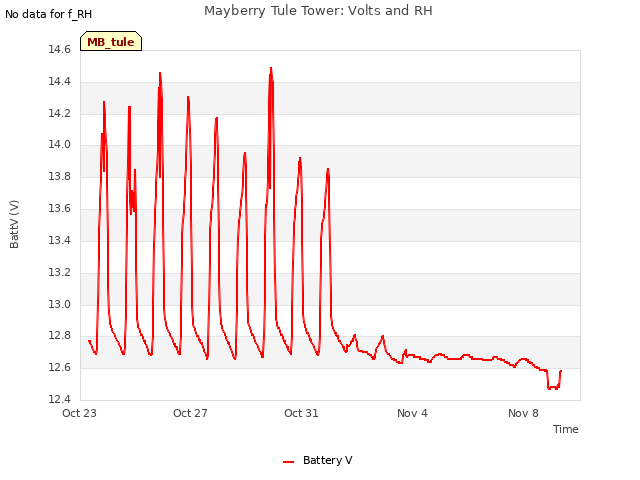640x480 pixels.
Task: Click the Oct 31 x-axis tick label
Action: coord(301,413)
